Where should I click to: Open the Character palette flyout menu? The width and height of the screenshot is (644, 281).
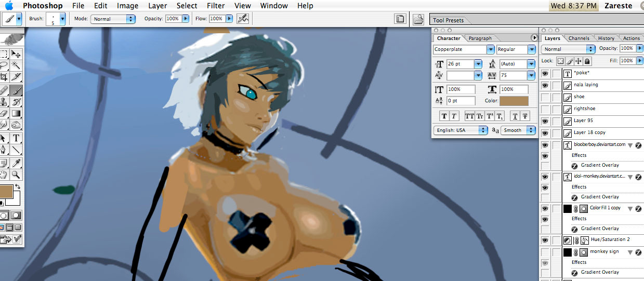click(x=534, y=38)
